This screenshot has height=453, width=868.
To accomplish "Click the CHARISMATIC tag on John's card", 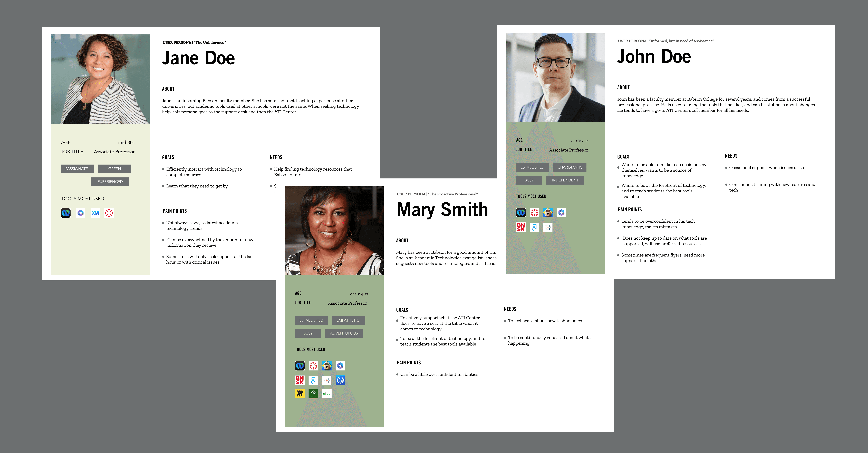I will [570, 167].
